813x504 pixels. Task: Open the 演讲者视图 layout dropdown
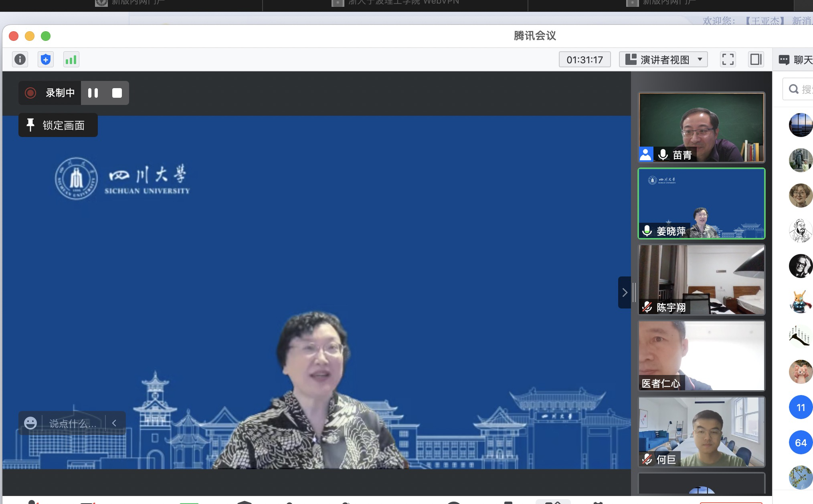coord(663,60)
